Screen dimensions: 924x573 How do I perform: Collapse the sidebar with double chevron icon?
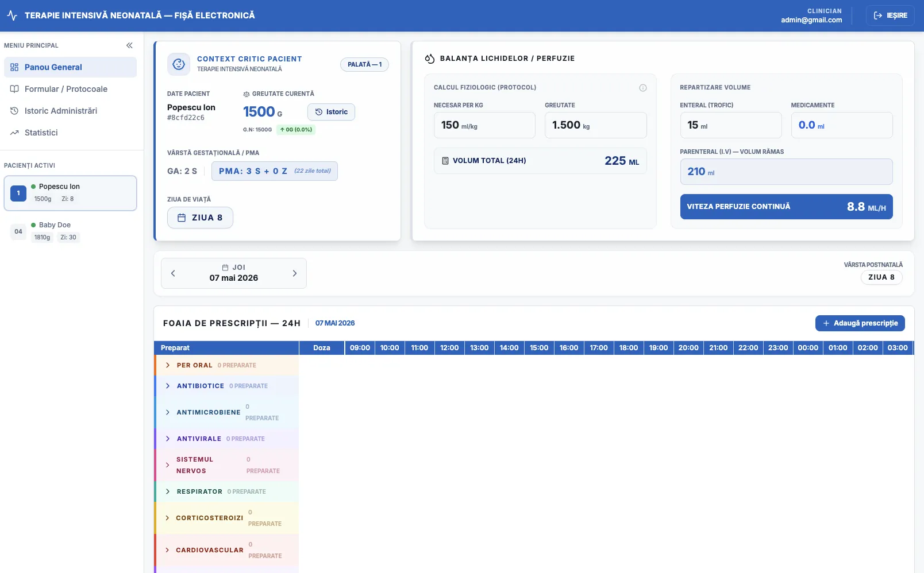129,45
